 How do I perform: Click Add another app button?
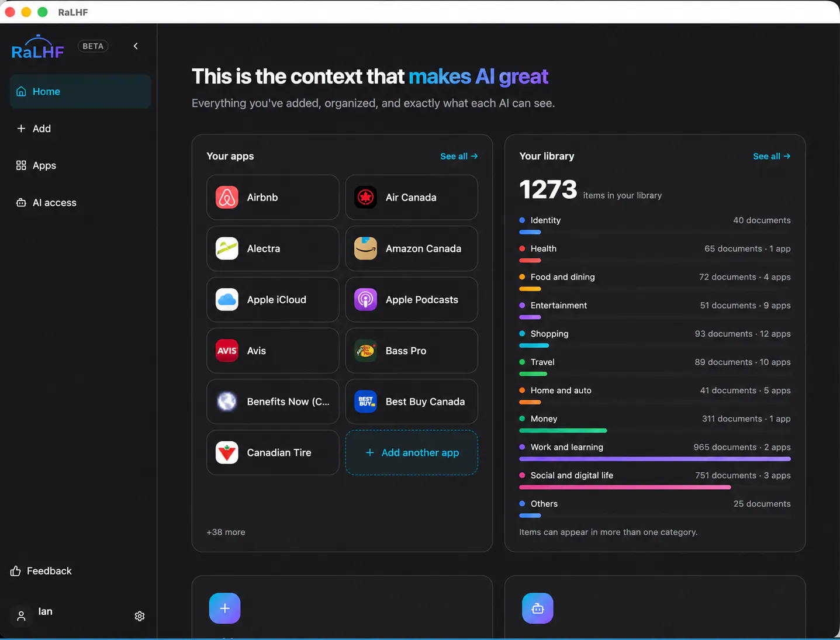[412, 453]
